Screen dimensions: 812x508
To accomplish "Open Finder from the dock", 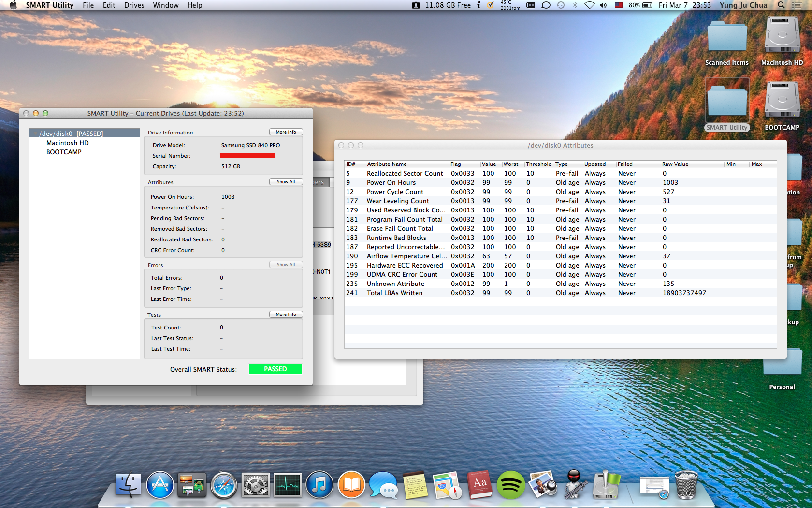I will 128,485.
